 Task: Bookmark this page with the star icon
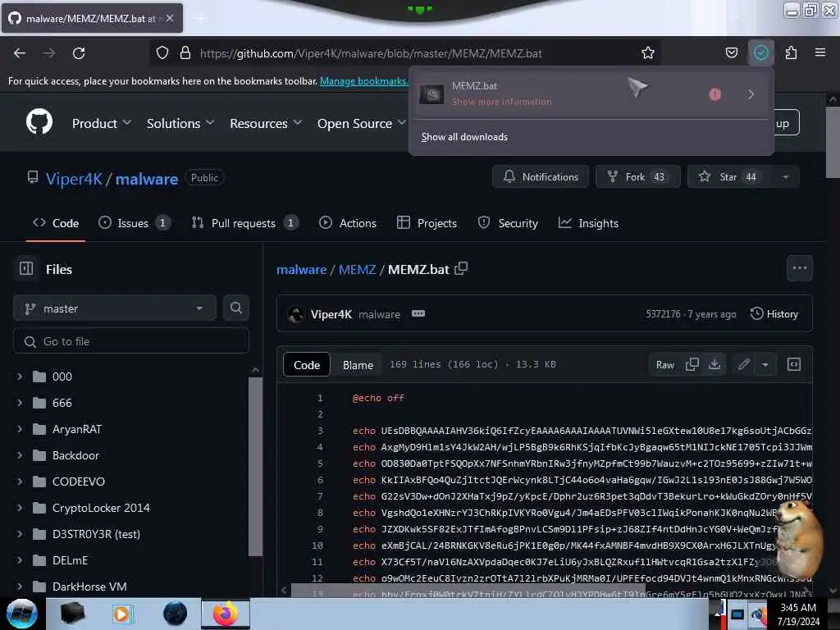(x=648, y=52)
